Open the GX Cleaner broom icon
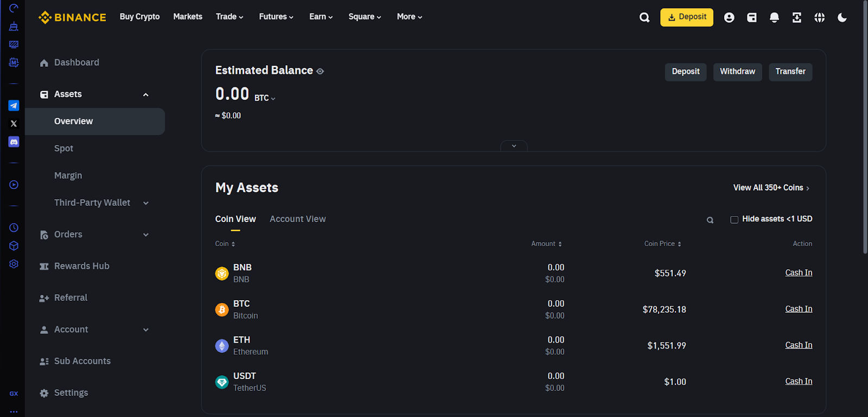Screen dimensions: 868x417 pos(14,26)
